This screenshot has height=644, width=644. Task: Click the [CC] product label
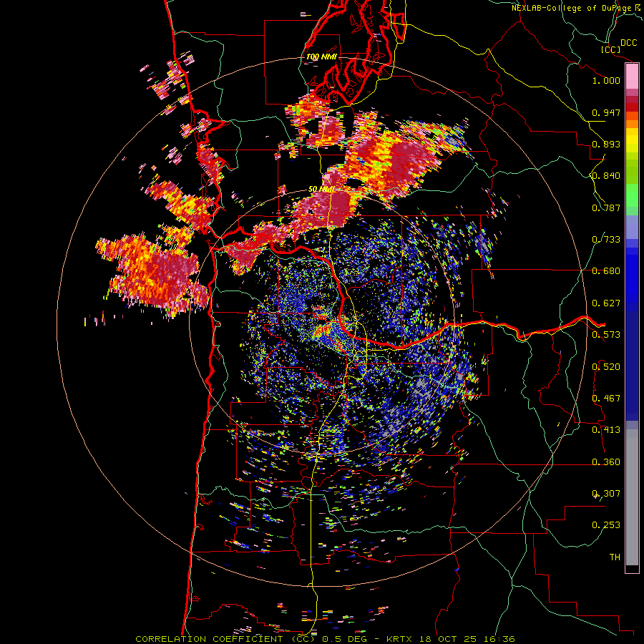[610, 49]
